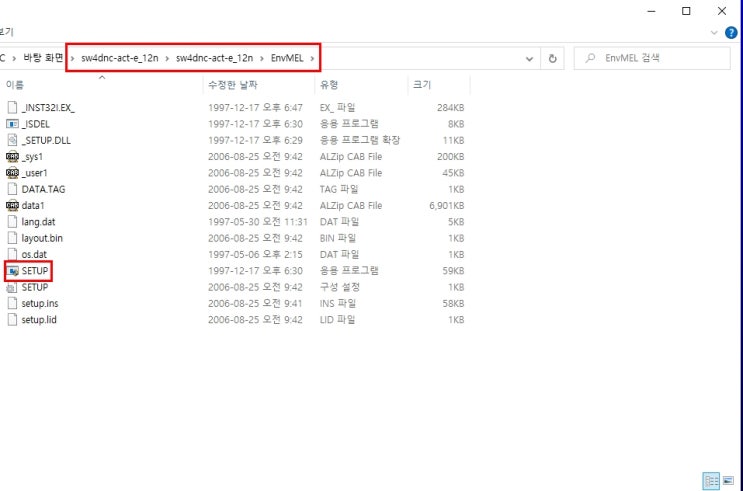Click the 284KB size cell
This screenshot has width=743, height=491.
tap(450, 108)
